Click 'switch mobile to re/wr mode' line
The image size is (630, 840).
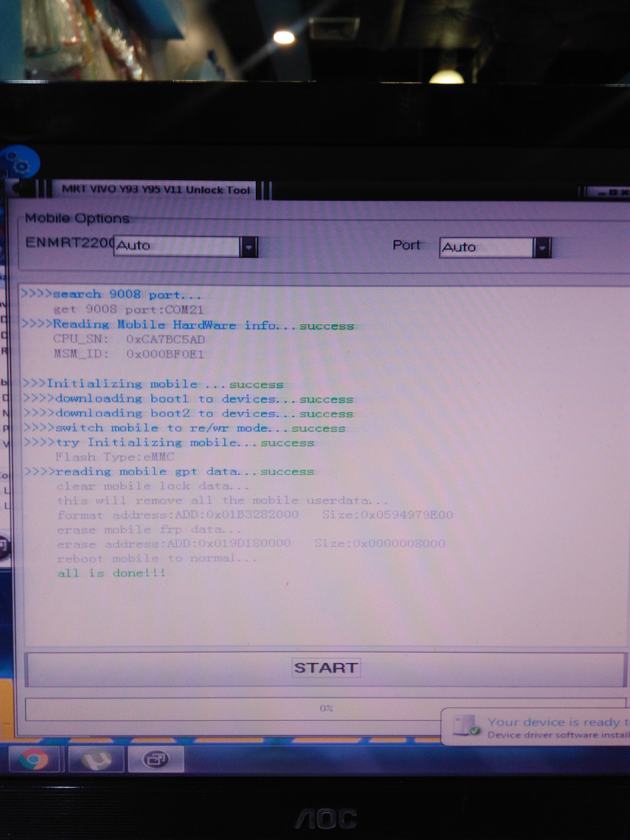tap(185, 428)
